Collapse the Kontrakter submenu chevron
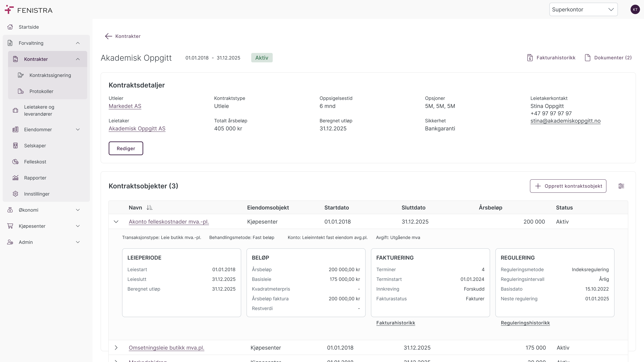The width and height of the screenshot is (644, 362). point(78,59)
